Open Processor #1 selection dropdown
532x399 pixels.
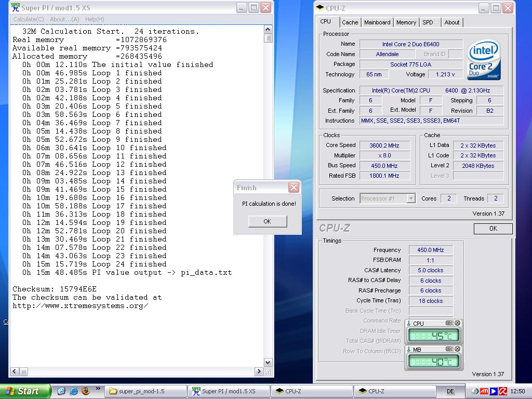tap(411, 198)
